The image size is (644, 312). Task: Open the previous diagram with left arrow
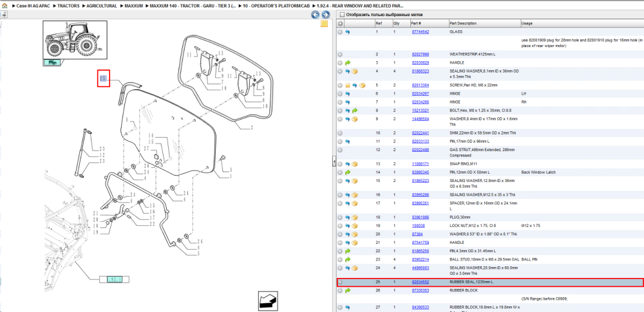[315, 15]
